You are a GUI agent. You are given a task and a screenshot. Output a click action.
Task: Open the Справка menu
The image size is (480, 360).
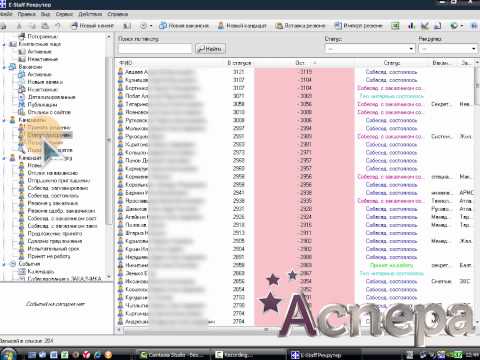(118, 14)
